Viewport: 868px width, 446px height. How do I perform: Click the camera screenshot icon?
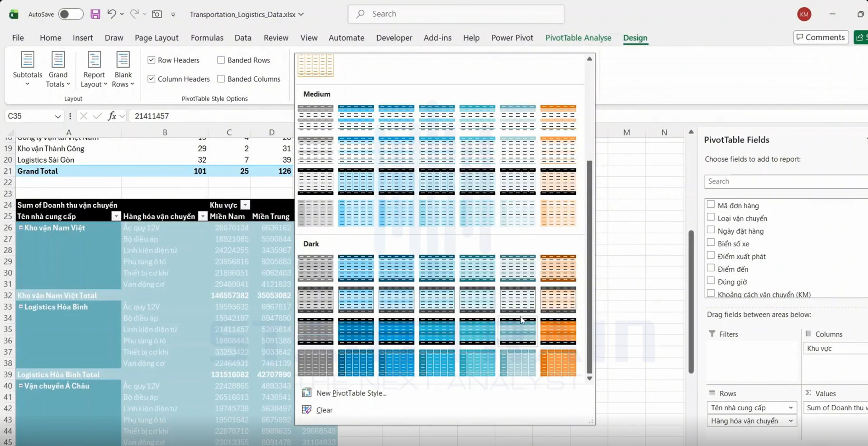157,14
